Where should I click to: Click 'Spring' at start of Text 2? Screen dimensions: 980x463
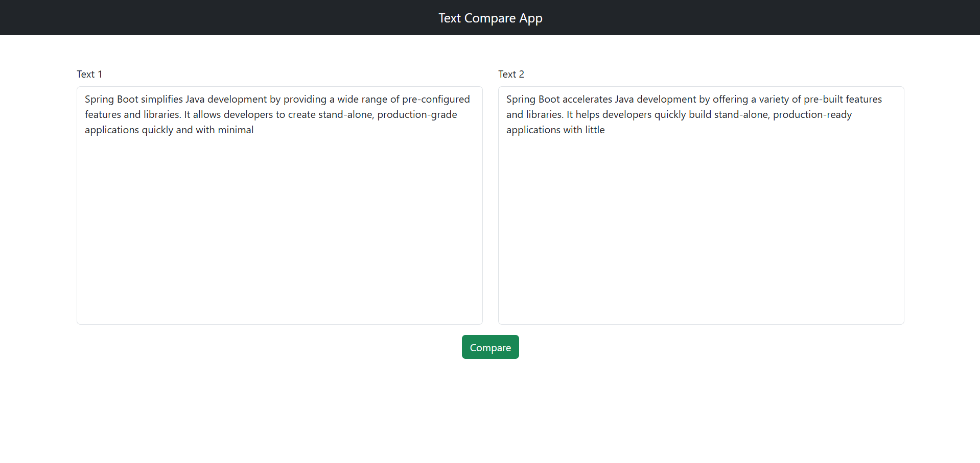pos(521,99)
